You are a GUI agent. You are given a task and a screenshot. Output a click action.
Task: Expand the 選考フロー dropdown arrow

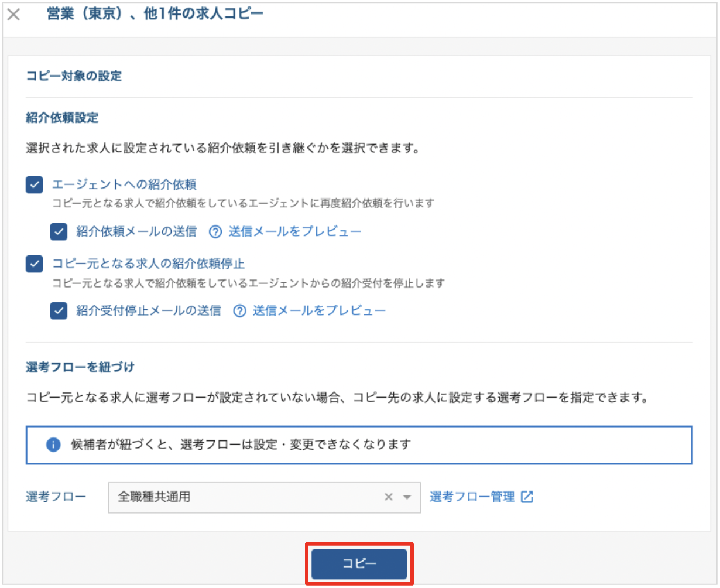pyautogui.click(x=407, y=497)
